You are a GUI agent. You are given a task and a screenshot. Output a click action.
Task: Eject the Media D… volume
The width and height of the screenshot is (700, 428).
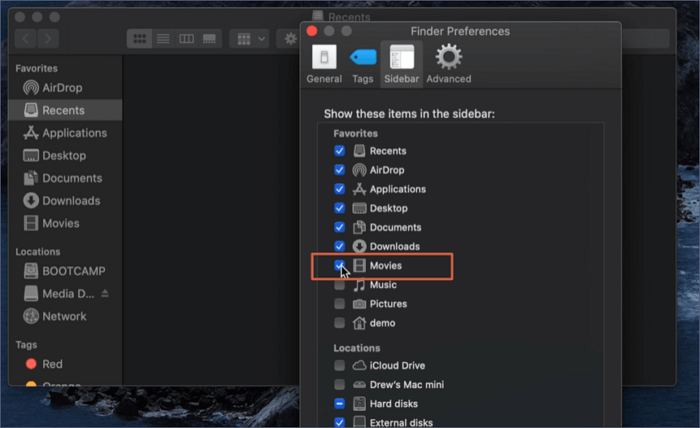point(105,294)
